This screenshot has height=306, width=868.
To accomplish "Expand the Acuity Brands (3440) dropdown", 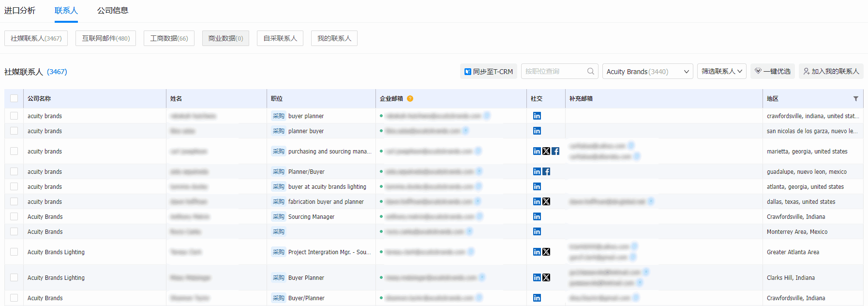I will (x=647, y=72).
